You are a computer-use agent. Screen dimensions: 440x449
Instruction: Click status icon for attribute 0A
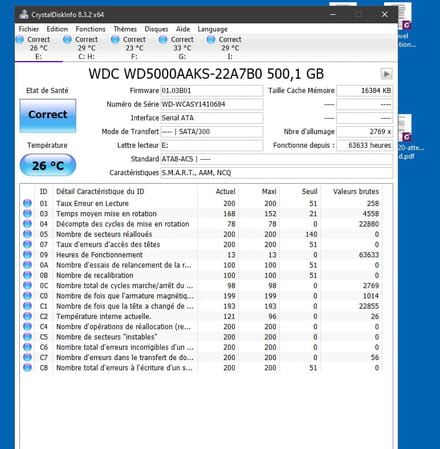click(27, 265)
